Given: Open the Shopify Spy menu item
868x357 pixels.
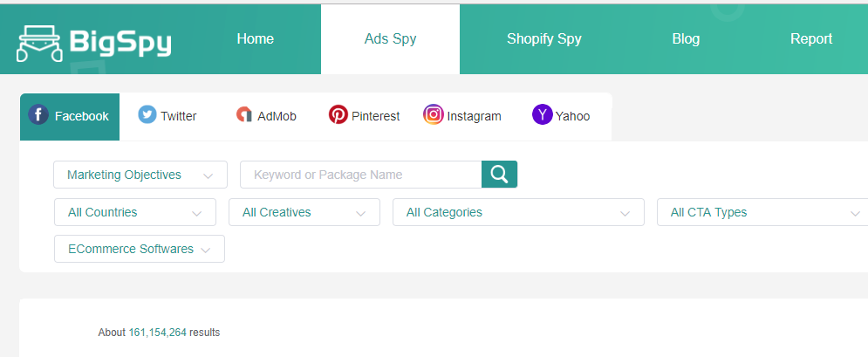Looking at the screenshot, I should (544, 38).
